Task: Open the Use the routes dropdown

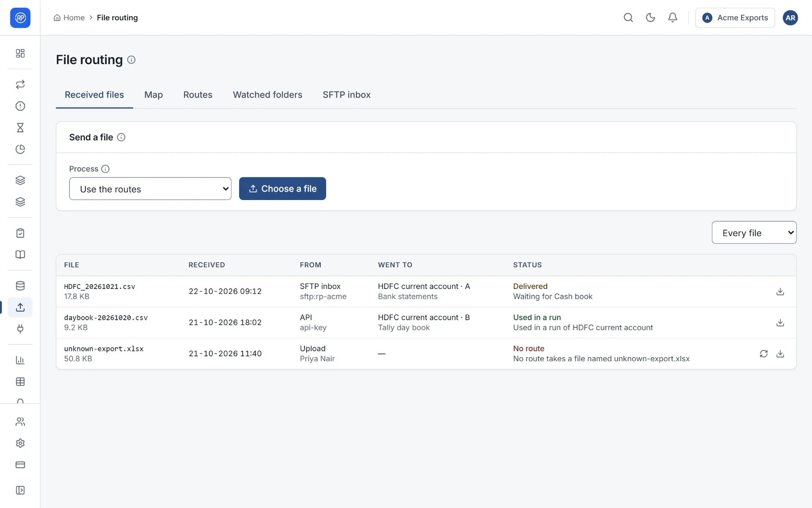Action: click(x=150, y=189)
